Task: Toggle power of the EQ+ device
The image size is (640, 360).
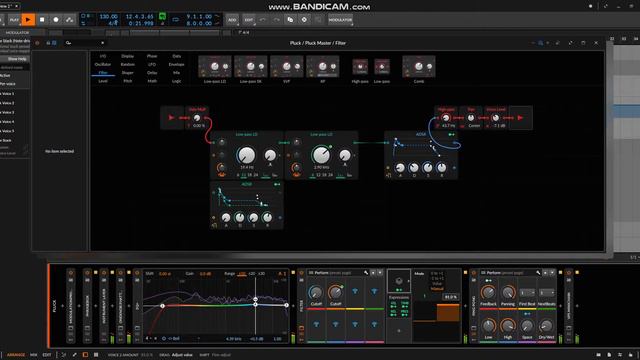Action: tap(137, 272)
